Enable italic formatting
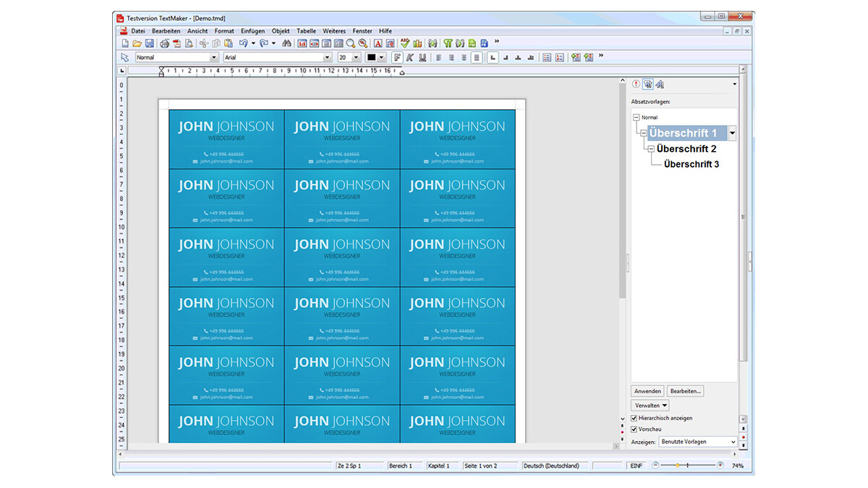Screen dimensions: 868x488 [x=410, y=57]
